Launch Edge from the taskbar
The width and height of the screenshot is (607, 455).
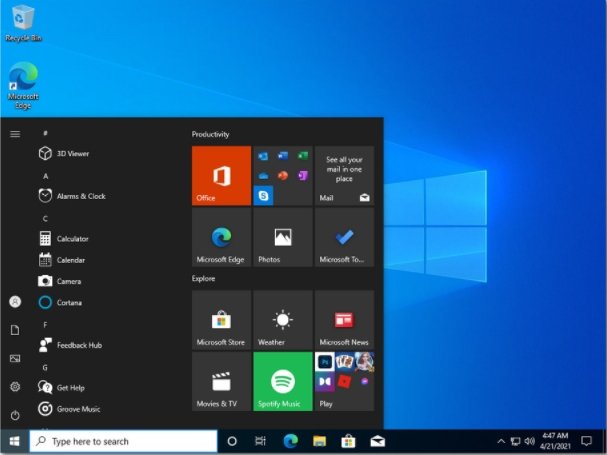pyautogui.click(x=290, y=441)
